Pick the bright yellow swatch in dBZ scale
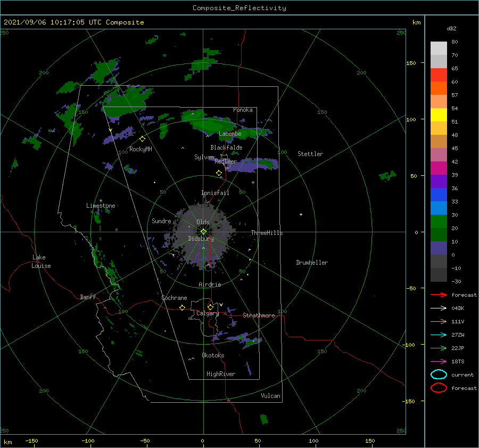479x448 pixels. click(439, 115)
